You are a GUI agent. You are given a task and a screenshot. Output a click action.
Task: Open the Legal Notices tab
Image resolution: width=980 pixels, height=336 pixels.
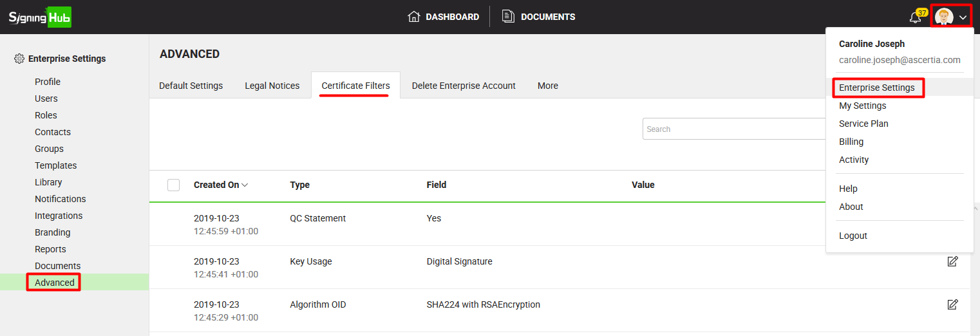(272, 86)
